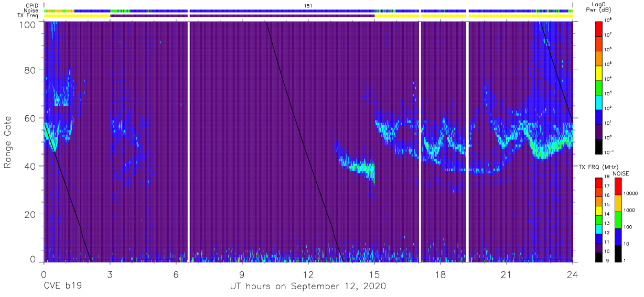Click the Range Gate tick label 40
Screen dimensions: 644x297
coord(31,166)
